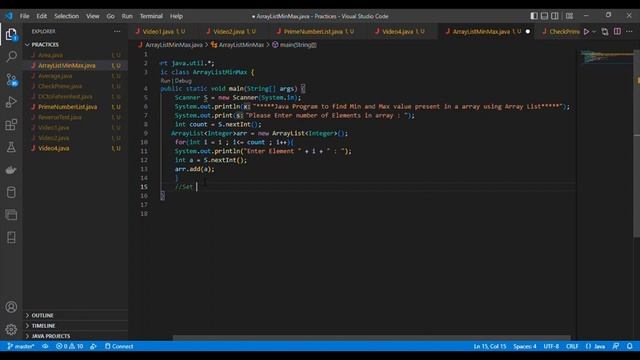
Task: Click the master branch indicator
Action: pos(20,346)
